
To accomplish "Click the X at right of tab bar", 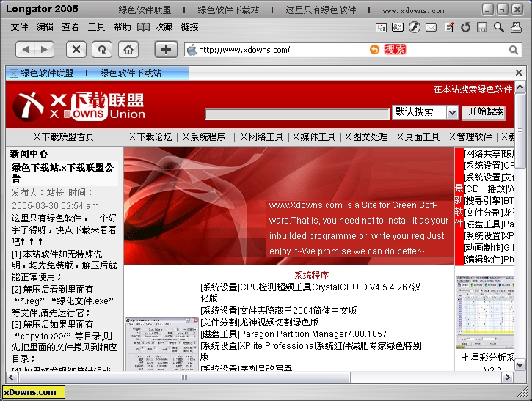I will pyautogui.click(x=519, y=73).
